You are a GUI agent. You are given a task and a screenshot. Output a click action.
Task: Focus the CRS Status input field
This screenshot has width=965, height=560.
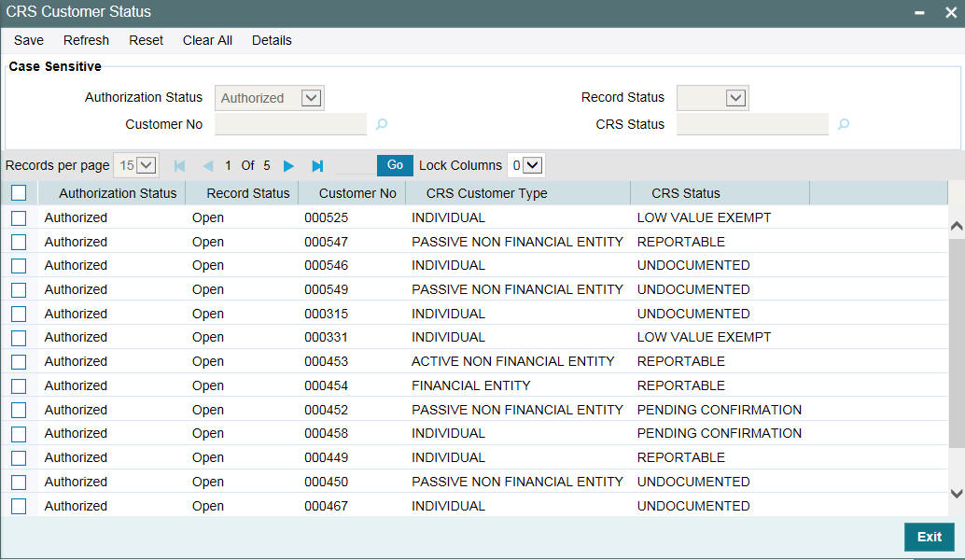(x=752, y=124)
